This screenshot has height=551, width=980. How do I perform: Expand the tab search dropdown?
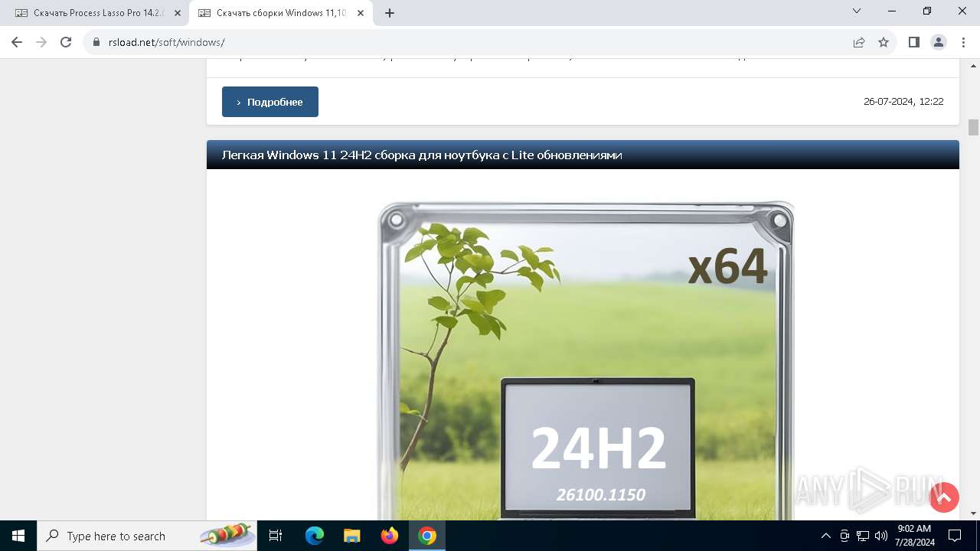click(857, 11)
